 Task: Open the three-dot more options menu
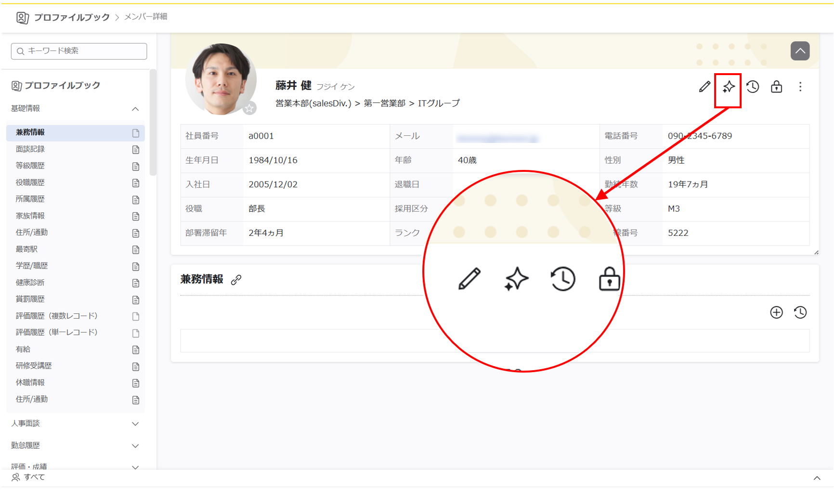[800, 87]
